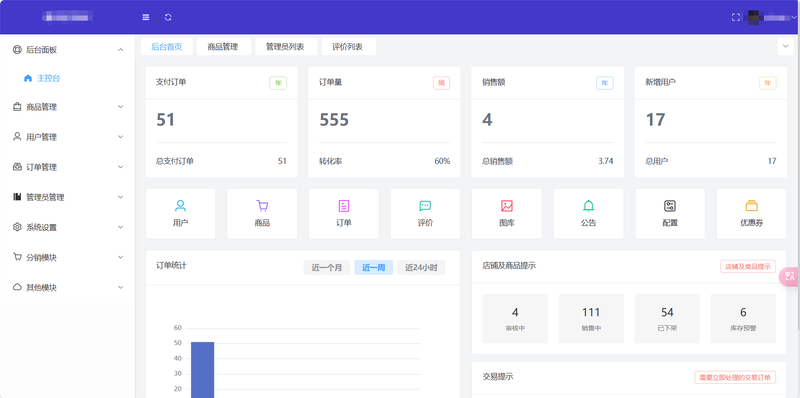This screenshot has width=800, height=398.
Task: Enter fullscreen via the header icon
Action: coord(736,17)
